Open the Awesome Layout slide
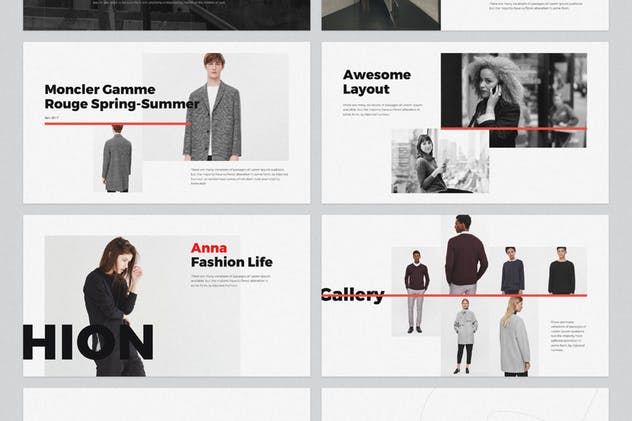The height and width of the screenshot is (421, 632). point(465,122)
